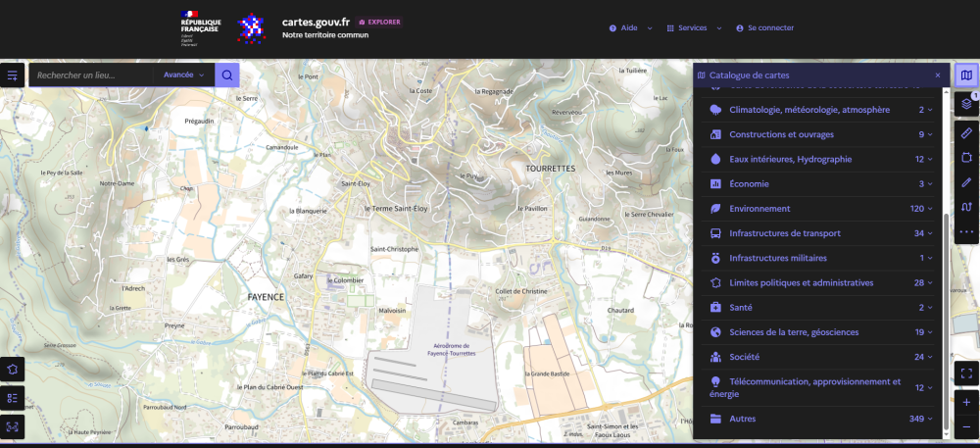Click the Se connecter link
The image size is (980, 448).
click(x=765, y=28)
